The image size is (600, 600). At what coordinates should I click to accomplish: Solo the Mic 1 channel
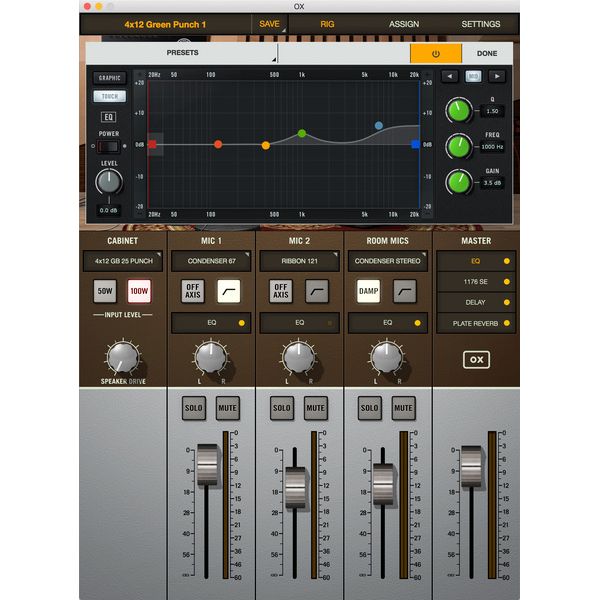pyautogui.click(x=194, y=408)
